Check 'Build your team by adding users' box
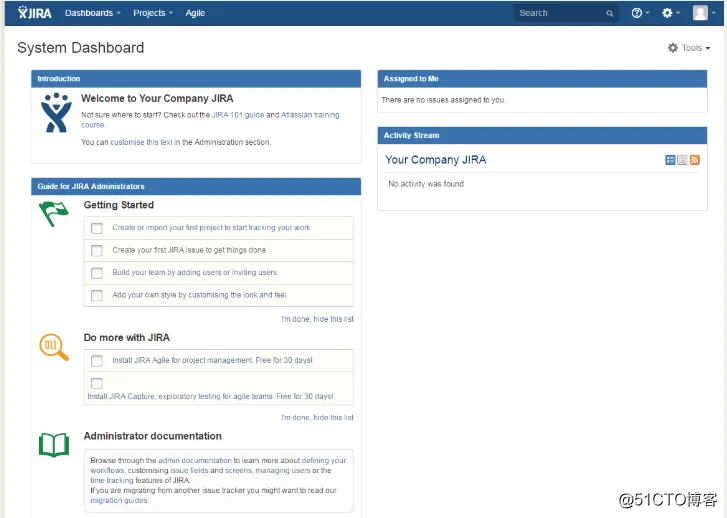This screenshot has height=518, width=727. click(x=97, y=273)
